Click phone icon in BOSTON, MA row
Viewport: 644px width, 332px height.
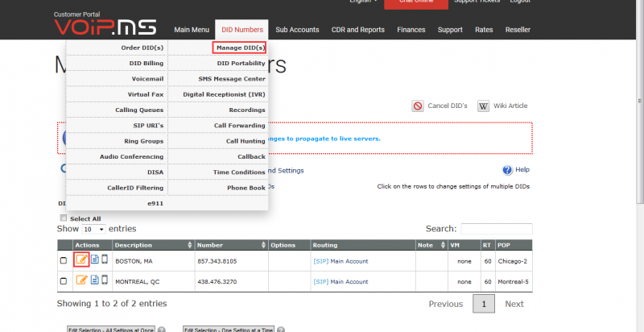tap(105, 259)
